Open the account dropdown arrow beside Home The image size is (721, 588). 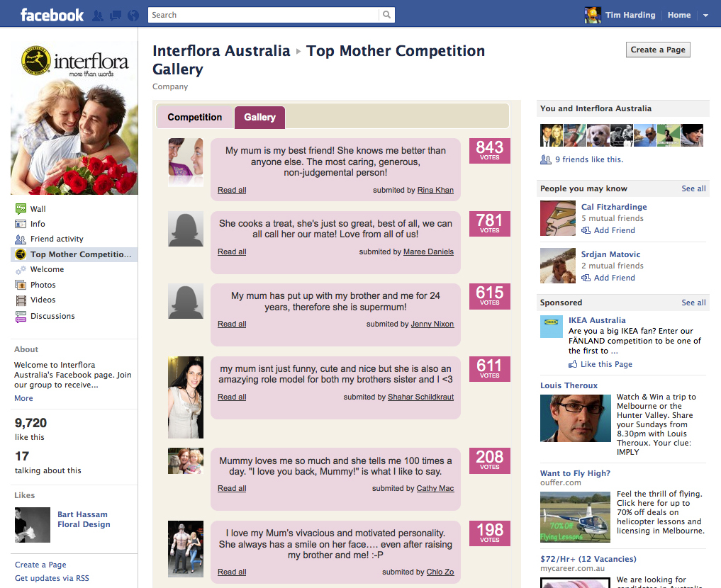pyautogui.click(x=705, y=14)
